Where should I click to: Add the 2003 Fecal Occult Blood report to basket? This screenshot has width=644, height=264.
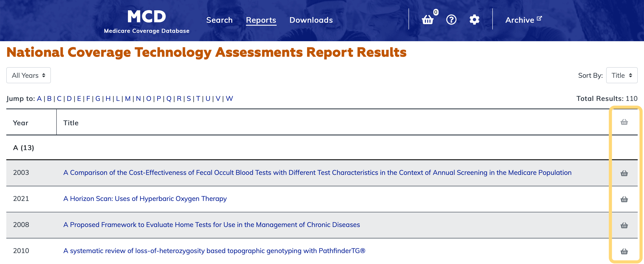(624, 173)
